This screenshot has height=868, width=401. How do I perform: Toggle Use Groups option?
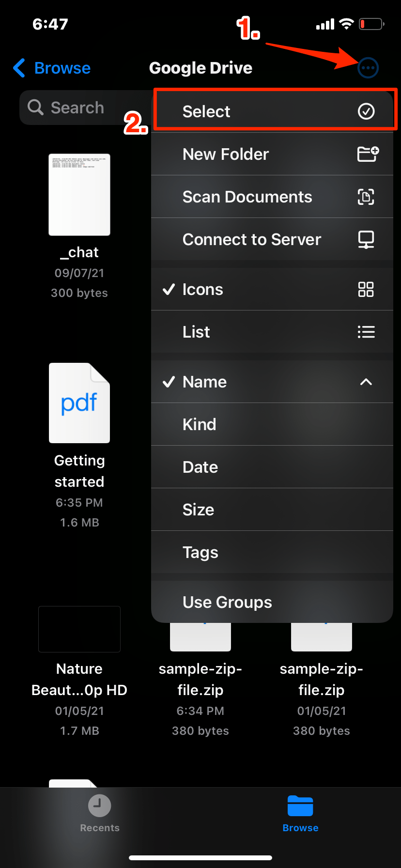pyautogui.click(x=272, y=602)
